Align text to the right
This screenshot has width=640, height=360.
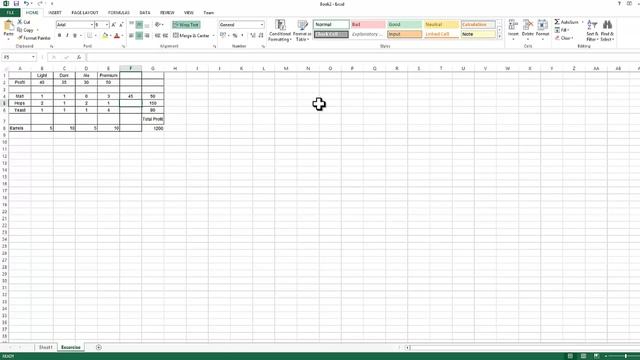coord(147,36)
